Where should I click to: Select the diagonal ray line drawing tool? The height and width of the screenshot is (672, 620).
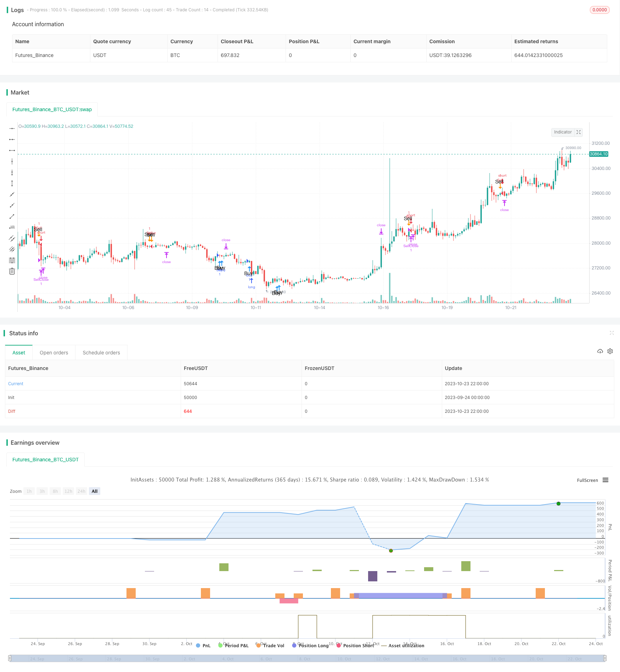[12, 205]
